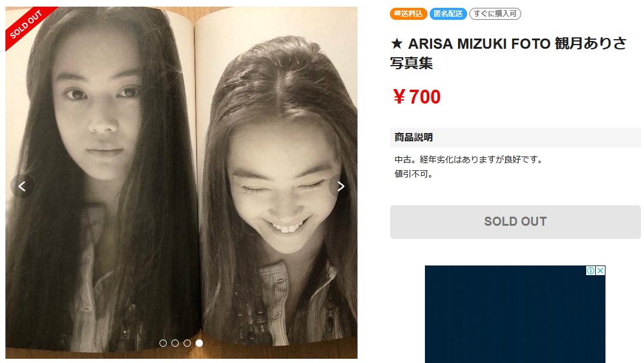Screen dimensions: 644x363
Task: Click the 匿名配送 anonymous delivery badge
Action: [x=448, y=14]
